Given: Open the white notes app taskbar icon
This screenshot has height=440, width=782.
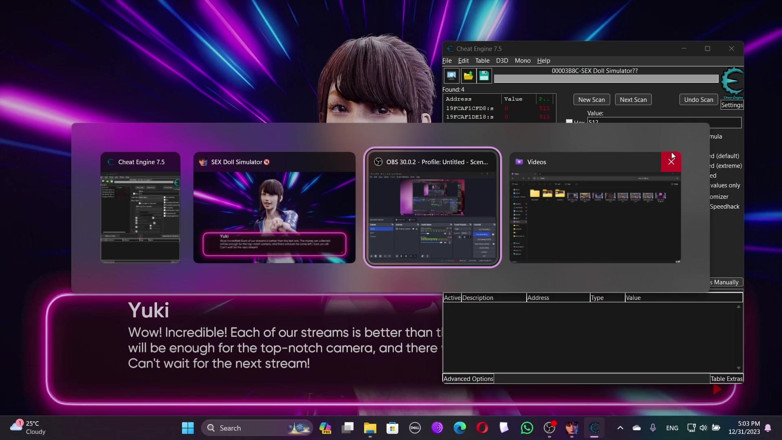Looking at the screenshot, I should tap(504, 428).
